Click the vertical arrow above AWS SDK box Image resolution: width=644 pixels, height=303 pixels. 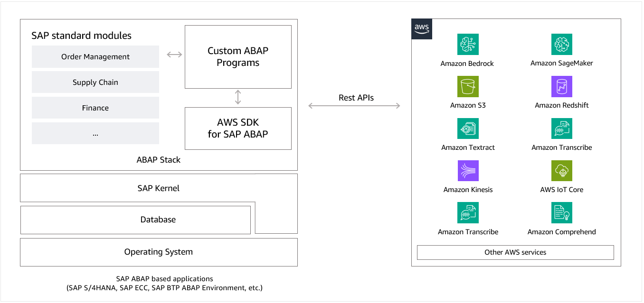tap(238, 96)
